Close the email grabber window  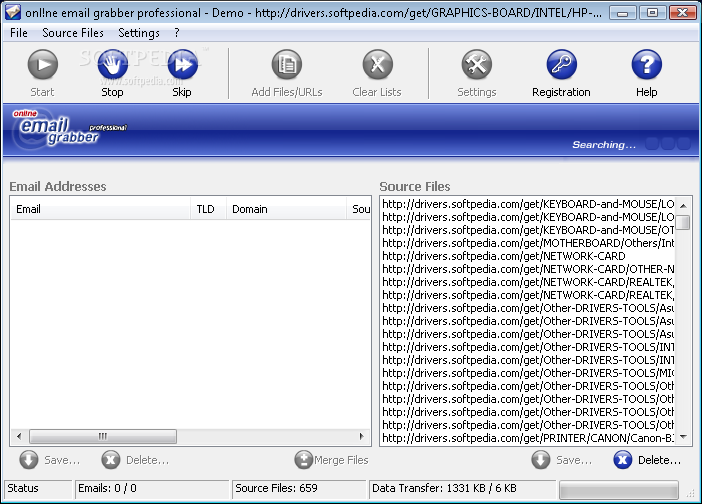tap(682, 13)
